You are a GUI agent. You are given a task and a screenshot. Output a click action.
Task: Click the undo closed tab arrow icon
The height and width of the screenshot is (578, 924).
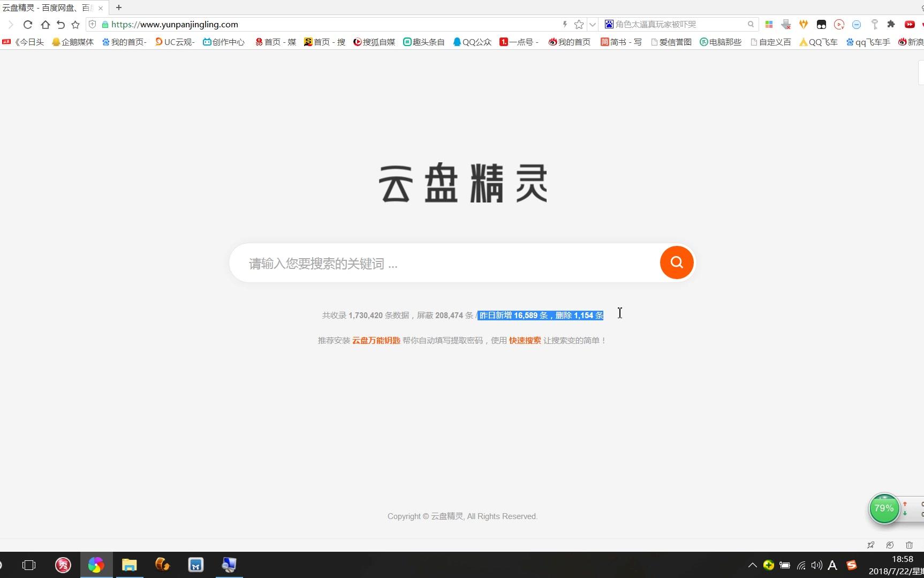[60, 24]
